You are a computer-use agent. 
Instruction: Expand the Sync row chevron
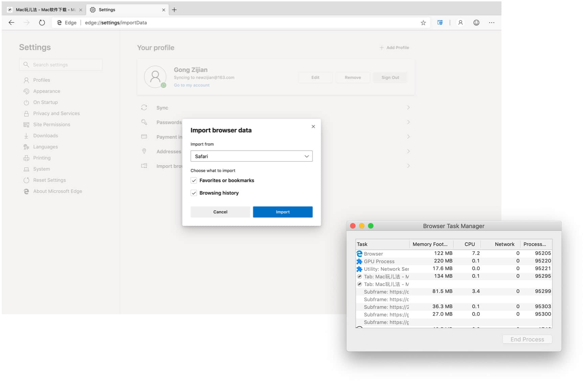[x=408, y=108]
